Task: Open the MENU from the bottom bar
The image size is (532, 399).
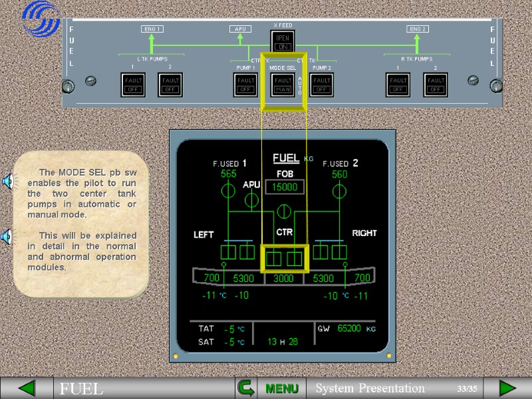Action: [281, 388]
